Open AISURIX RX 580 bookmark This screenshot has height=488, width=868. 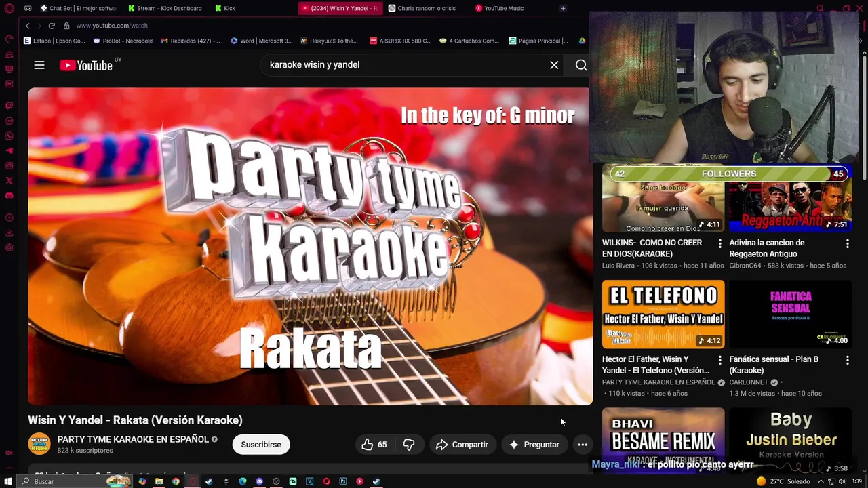401,41
